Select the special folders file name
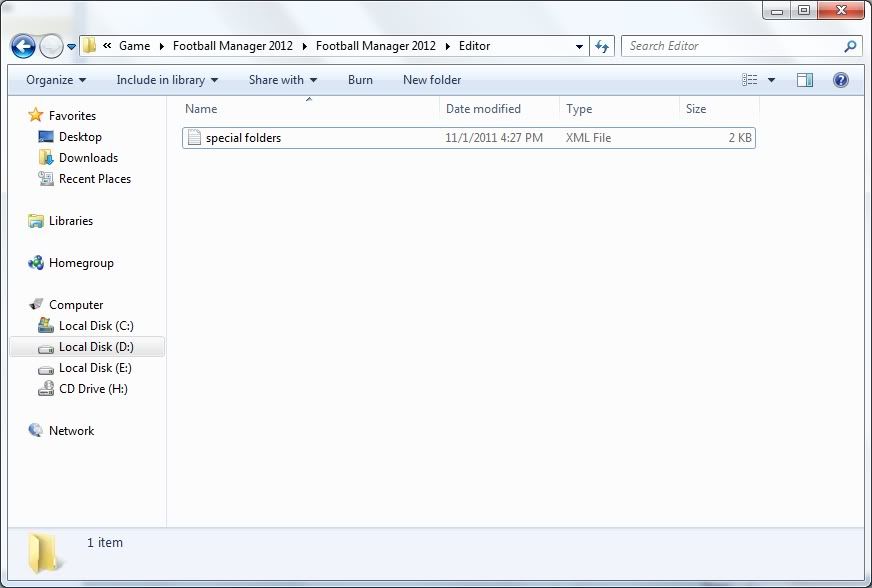 243,138
